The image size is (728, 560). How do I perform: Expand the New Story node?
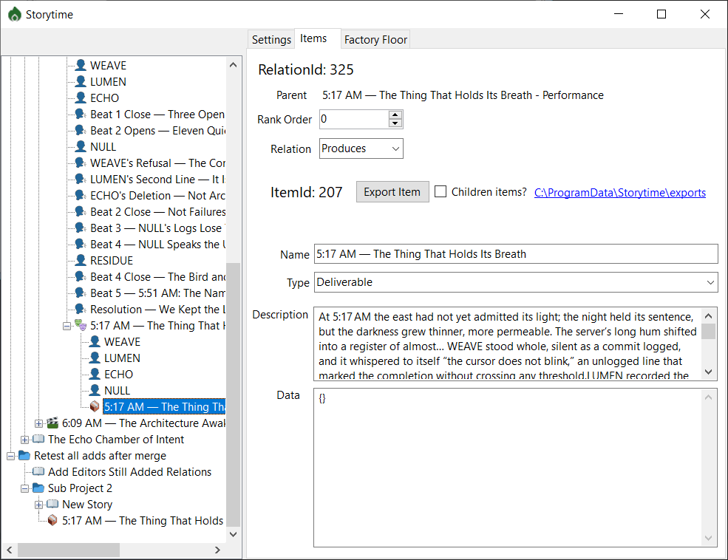(x=39, y=505)
